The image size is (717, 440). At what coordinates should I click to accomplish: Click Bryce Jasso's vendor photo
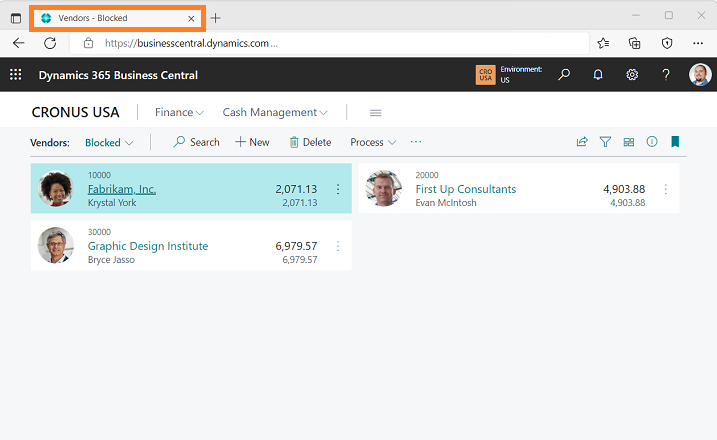pyautogui.click(x=56, y=245)
